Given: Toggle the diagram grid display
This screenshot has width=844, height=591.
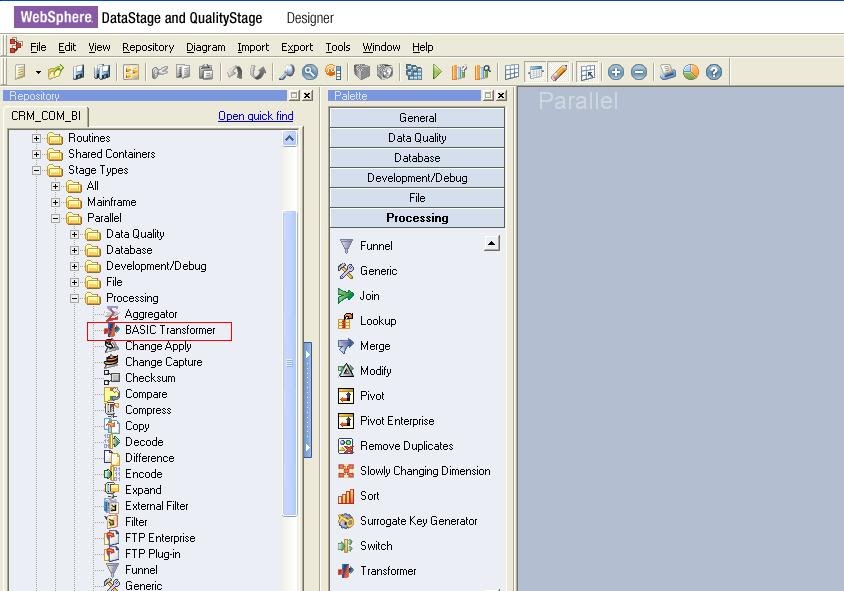Looking at the screenshot, I should [x=510, y=71].
